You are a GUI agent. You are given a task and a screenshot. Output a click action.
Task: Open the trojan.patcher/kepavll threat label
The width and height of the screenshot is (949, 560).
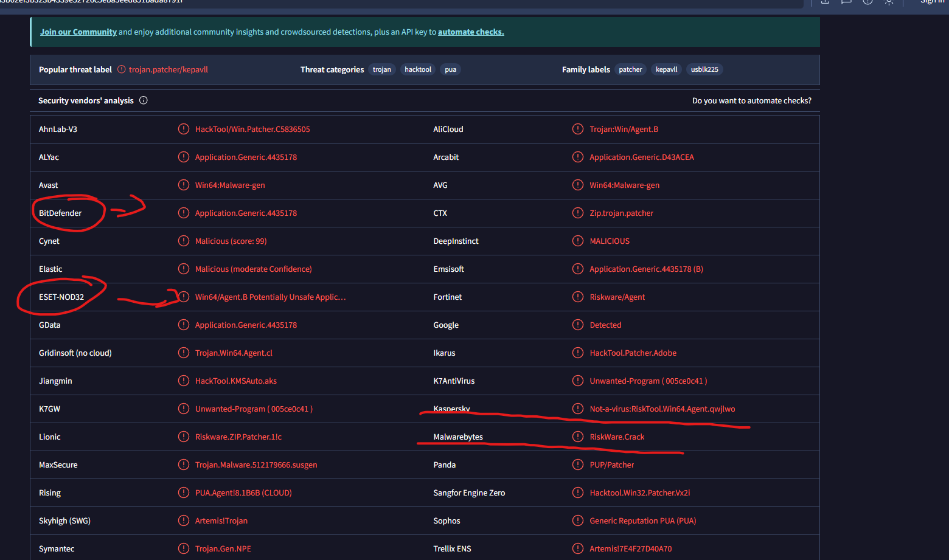click(169, 69)
